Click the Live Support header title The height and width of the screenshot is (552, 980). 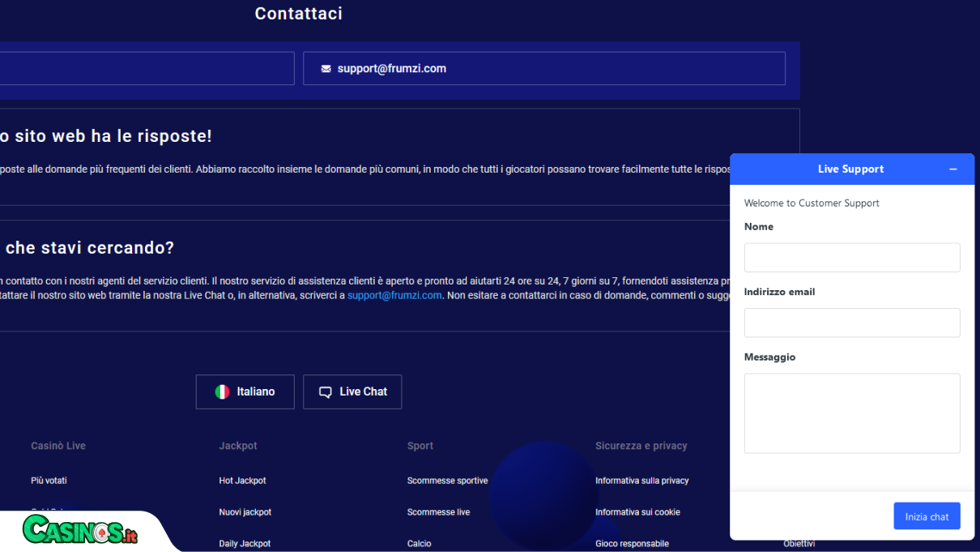pyautogui.click(x=850, y=169)
